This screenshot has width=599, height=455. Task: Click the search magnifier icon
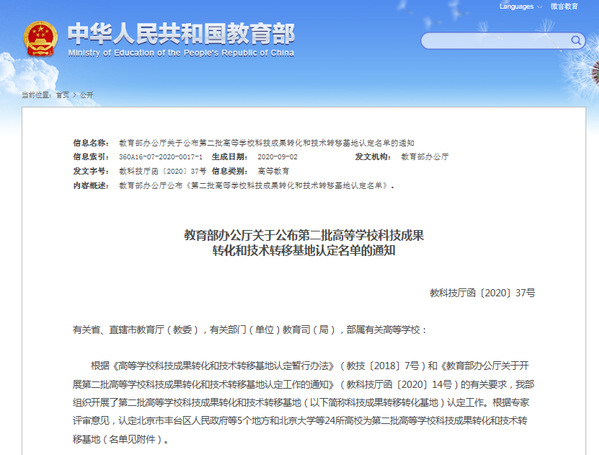click(576, 40)
